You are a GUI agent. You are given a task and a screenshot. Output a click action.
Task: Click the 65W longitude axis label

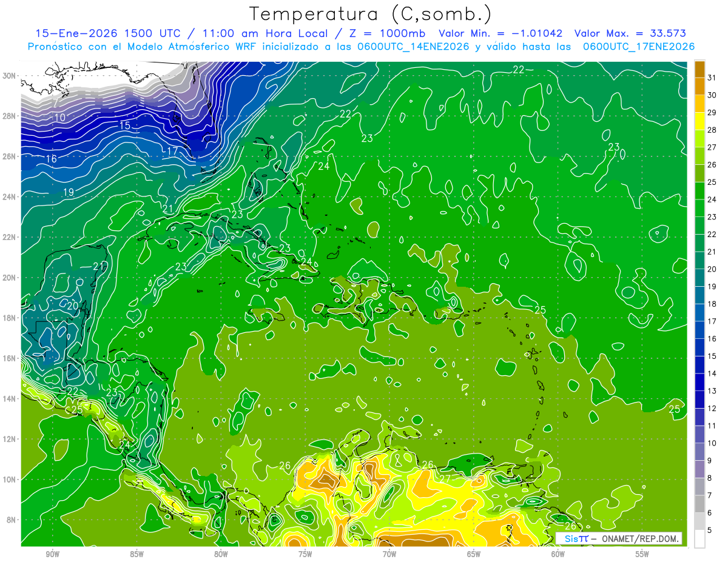474,554
